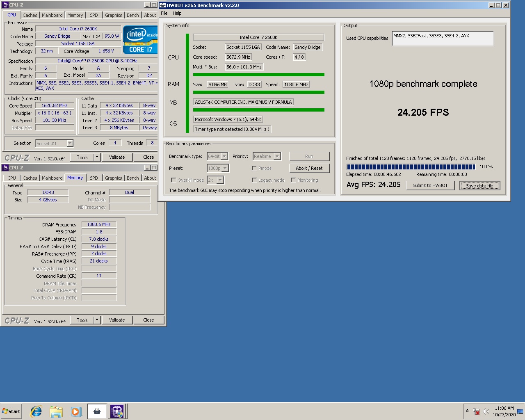The height and width of the screenshot is (420, 525).
Task: Select SPD tab in lower CPU-Z window
Action: tap(94, 178)
